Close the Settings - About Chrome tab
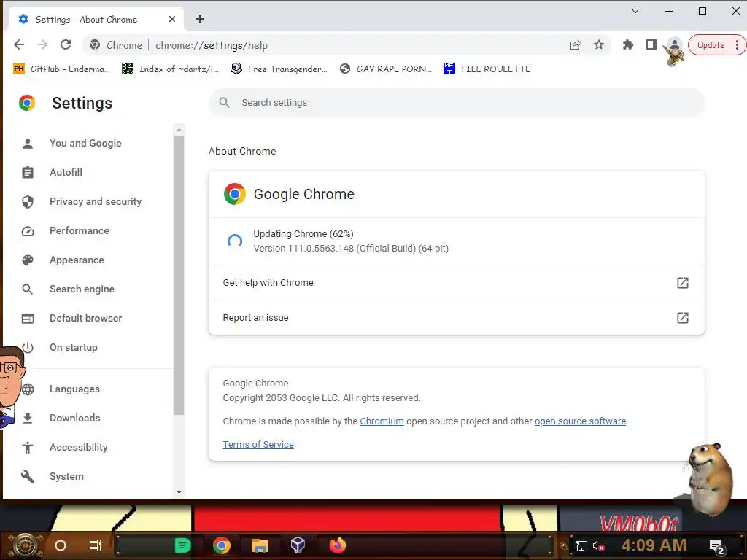Viewport: 747px width, 560px height. click(172, 19)
